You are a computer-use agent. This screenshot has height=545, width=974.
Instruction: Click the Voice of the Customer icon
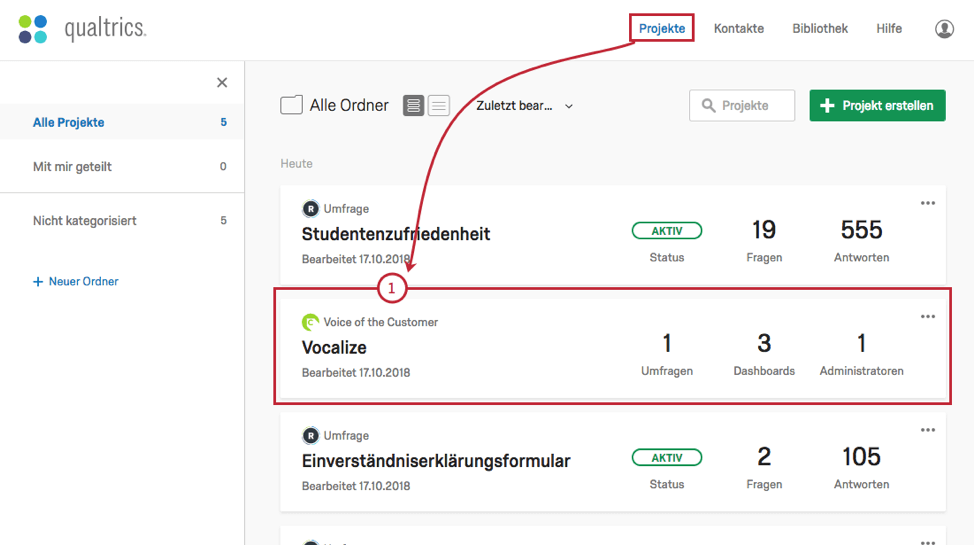[310, 322]
